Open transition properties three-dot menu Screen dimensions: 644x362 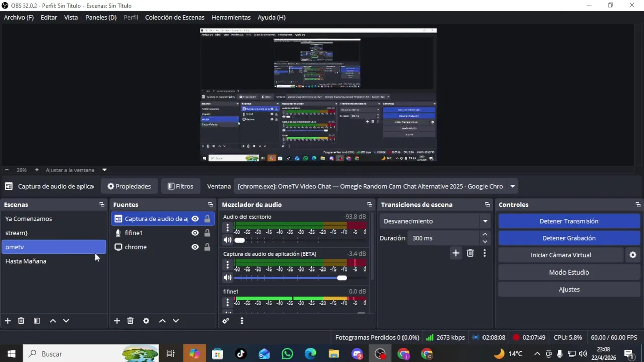point(484,253)
